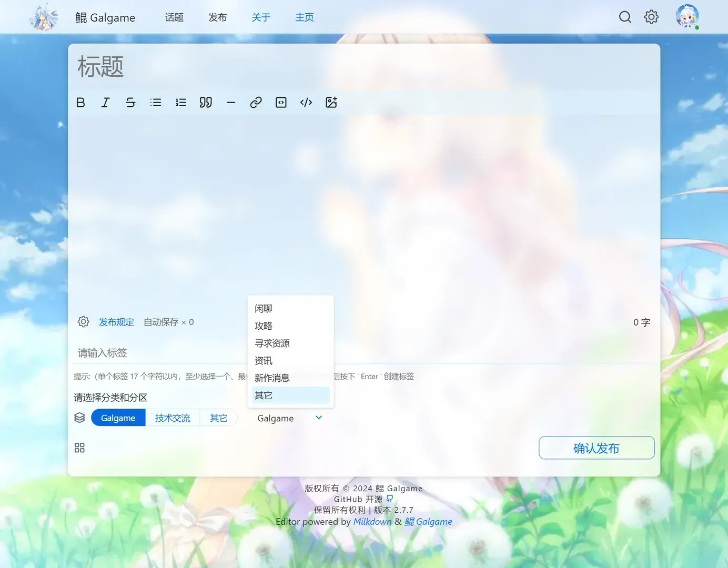The width and height of the screenshot is (728, 568).
Task: Insert a horizontal divider line
Action: point(231,103)
